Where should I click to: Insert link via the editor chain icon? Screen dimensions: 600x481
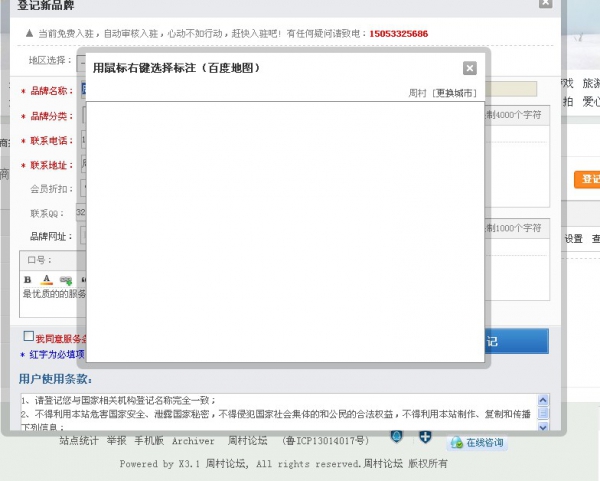point(66,280)
